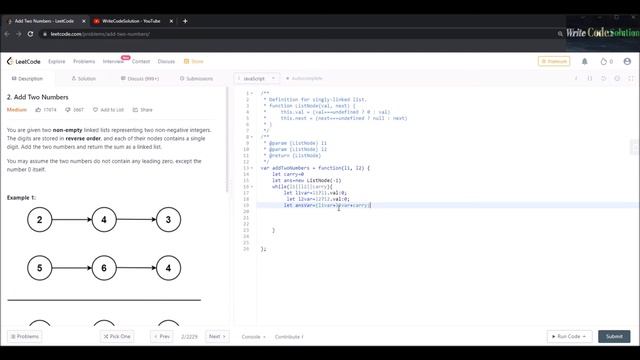Screen dimensions: 640x360
Task: Reset code to default icon
Action: (603, 78)
